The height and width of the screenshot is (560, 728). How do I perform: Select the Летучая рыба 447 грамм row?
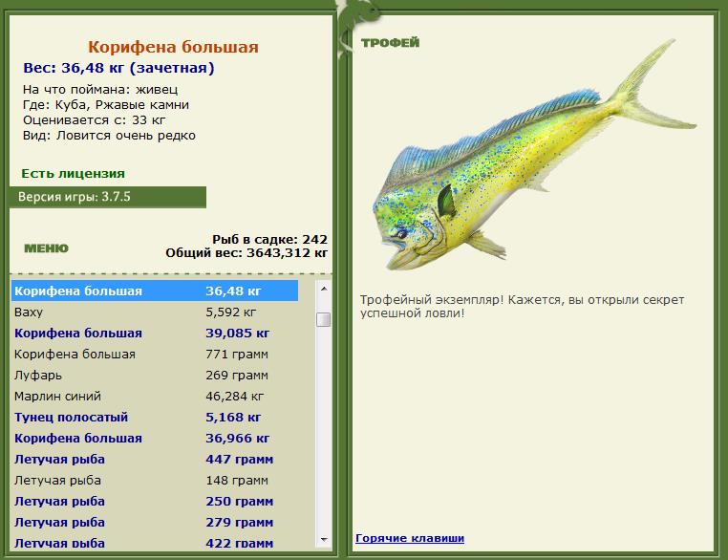click(x=155, y=460)
